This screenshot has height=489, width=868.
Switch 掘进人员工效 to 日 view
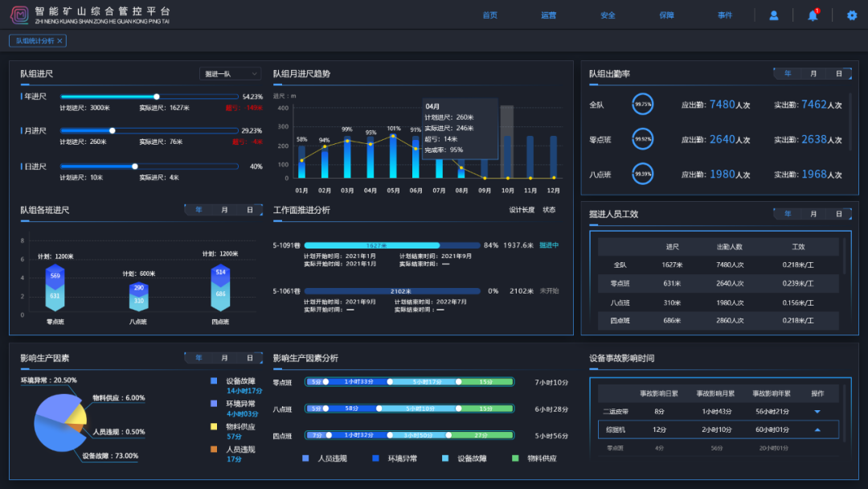[838, 214]
